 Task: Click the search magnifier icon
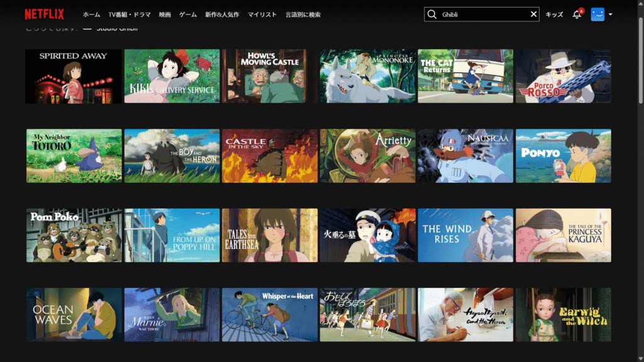[431, 14]
